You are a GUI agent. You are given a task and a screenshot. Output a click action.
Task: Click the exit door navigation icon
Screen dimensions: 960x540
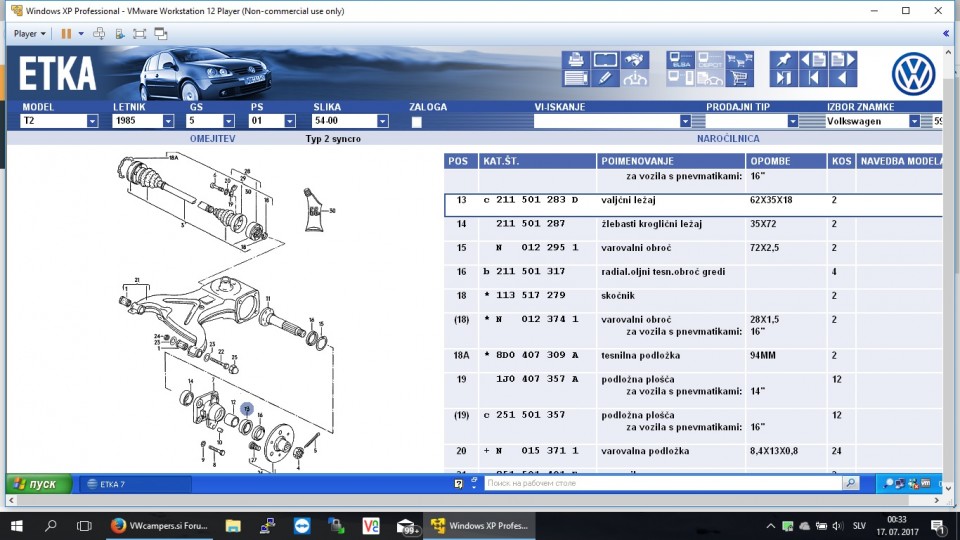(x=783, y=78)
